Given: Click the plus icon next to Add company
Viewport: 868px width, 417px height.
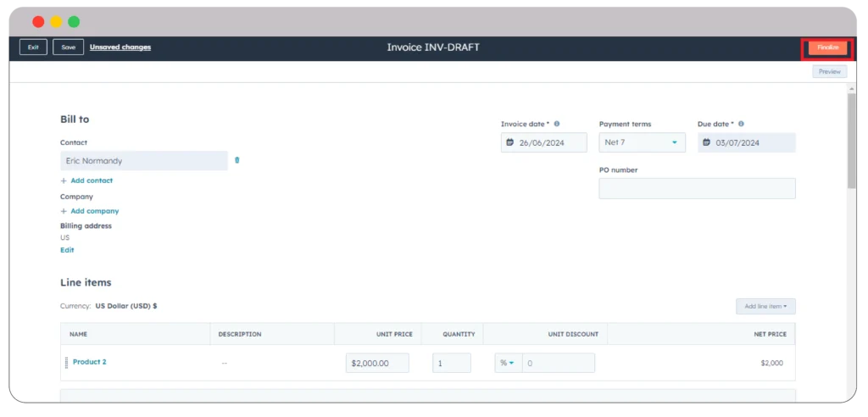Looking at the screenshot, I should coord(64,211).
